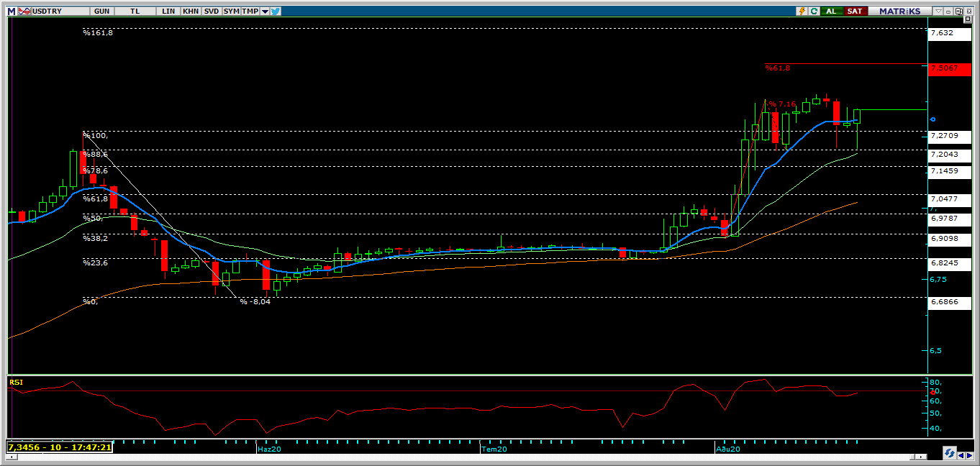Click the SYM button in the toolbar

[x=232, y=12]
